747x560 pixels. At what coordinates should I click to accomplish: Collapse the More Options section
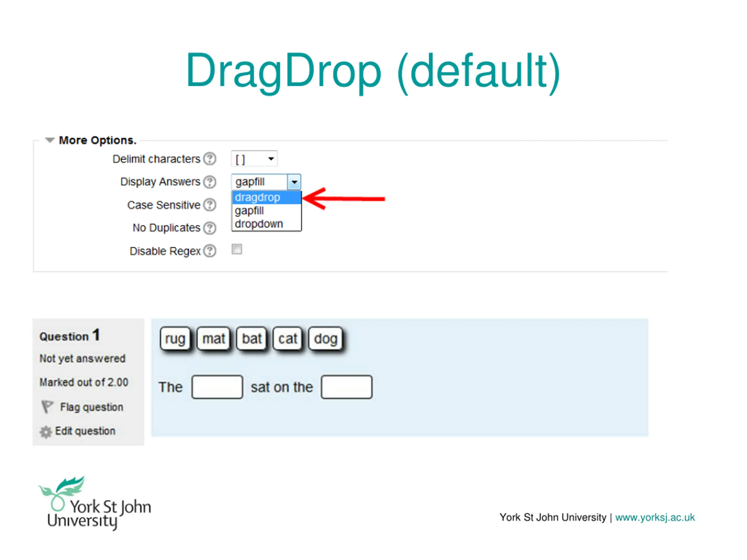pyautogui.click(x=50, y=140)
